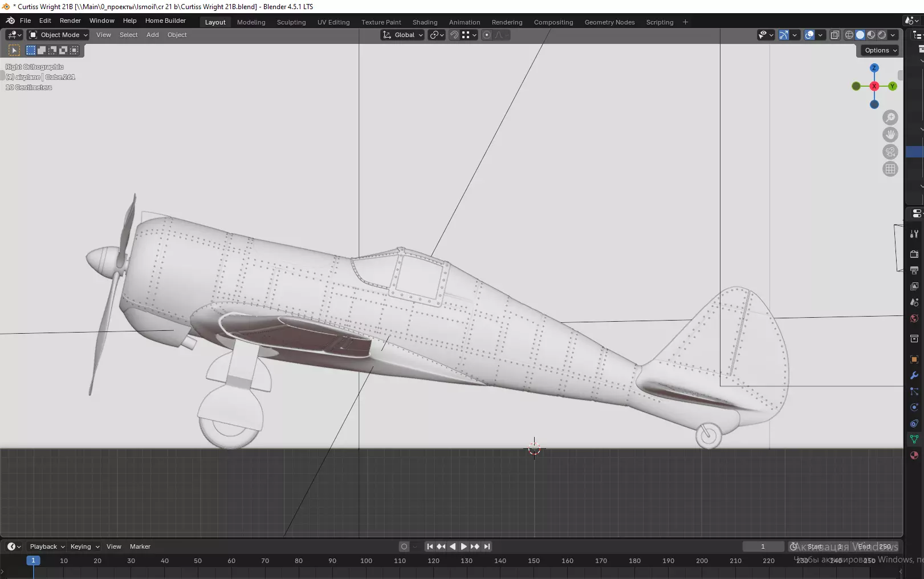Open the Object Data properties tab
This screenshot has width=924, height=579.
pyautogui.click(x=914, y=439)
